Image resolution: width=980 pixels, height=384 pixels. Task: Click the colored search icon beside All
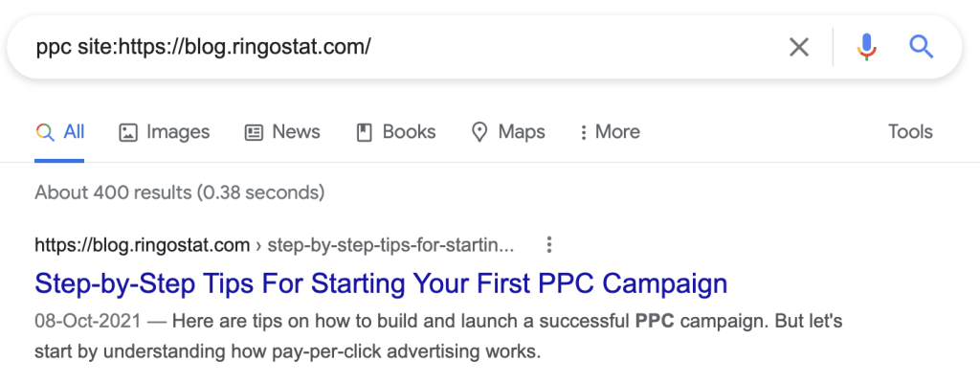pos(45,132)
